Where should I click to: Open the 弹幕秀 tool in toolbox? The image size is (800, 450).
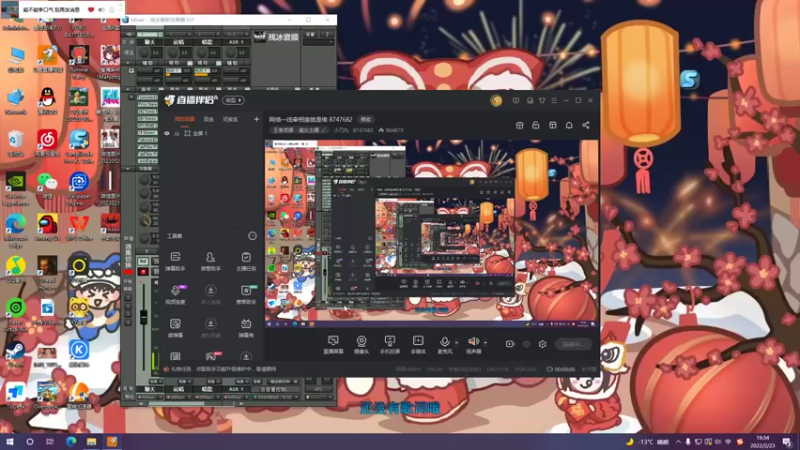pyautogui.click(x=246, y=328)
